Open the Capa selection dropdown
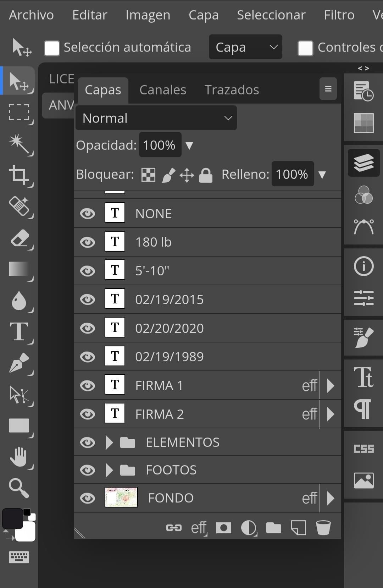Viewport: 383px width, 588px height. tap(245, 47)
